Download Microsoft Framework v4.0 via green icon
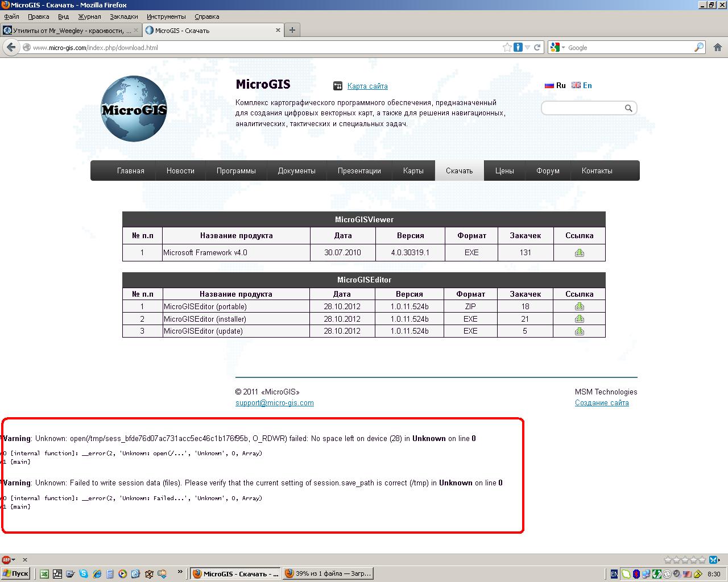 coord(579,253)
